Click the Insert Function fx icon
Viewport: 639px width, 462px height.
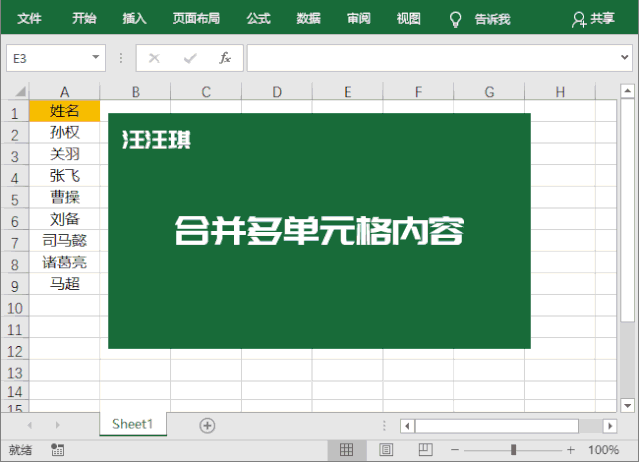(225, 58)
